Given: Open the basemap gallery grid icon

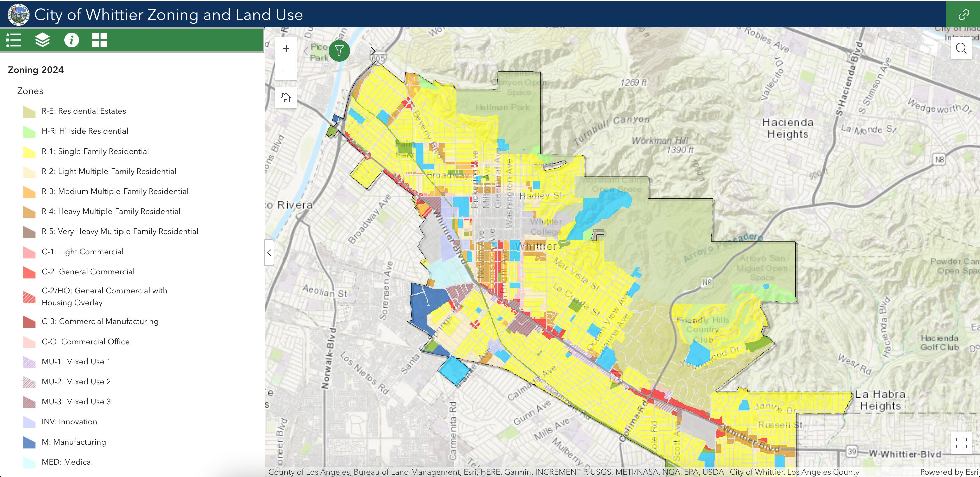Looking at the screenshot, I should pyautogui.click(x=100, y=40).
